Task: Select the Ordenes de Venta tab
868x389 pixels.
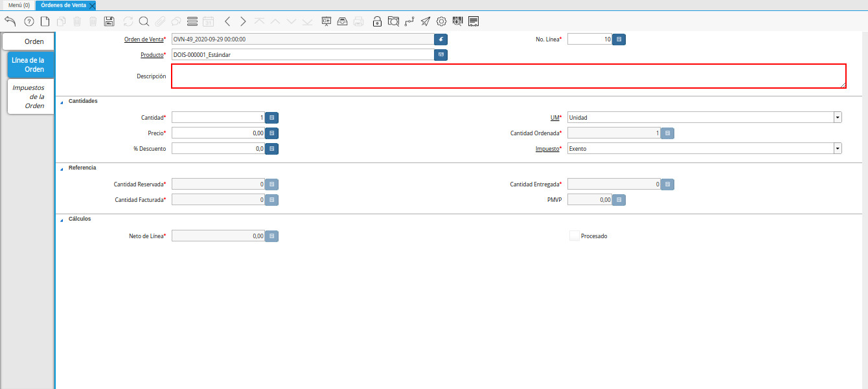Action: click(63, 5)
